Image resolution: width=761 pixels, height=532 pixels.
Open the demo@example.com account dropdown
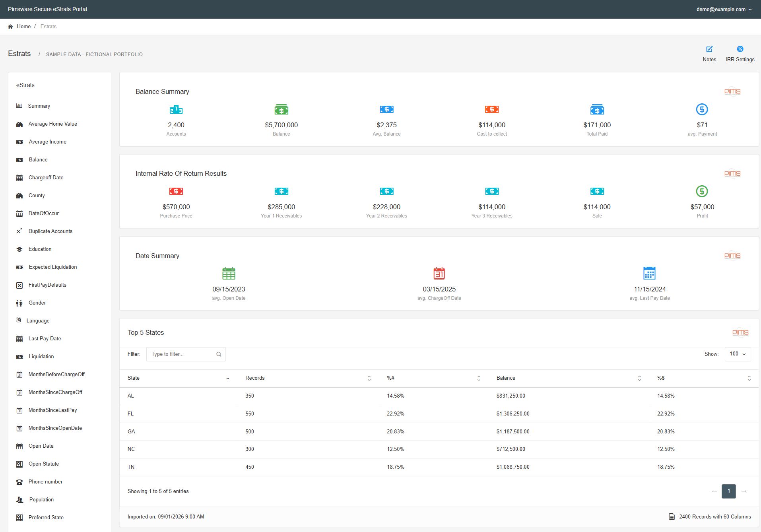click(x=724, y=9)
